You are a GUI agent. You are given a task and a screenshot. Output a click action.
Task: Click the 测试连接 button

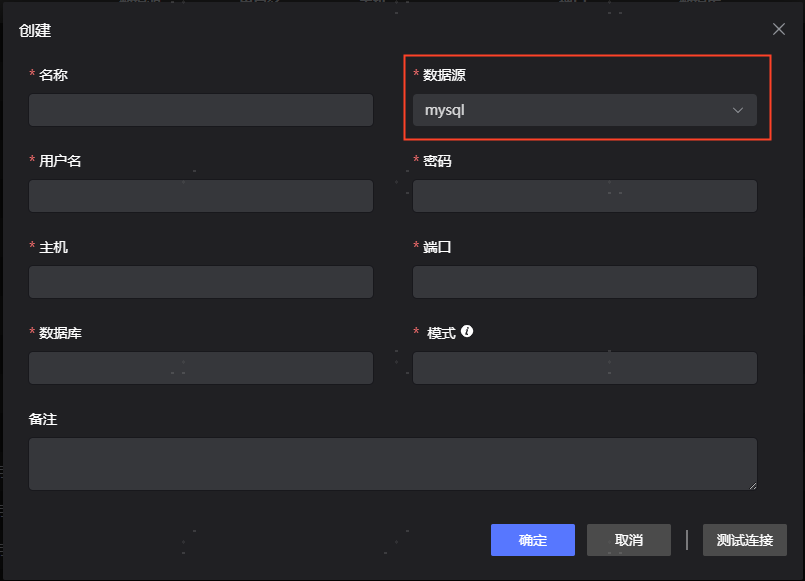[745, 540]
